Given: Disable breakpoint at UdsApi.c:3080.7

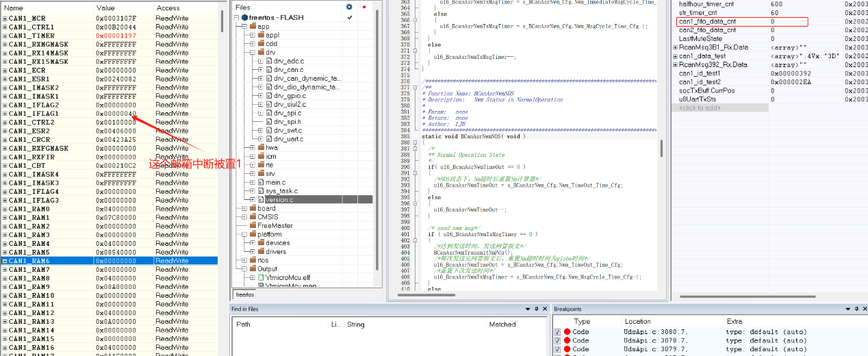Looking at the screenshot, I should coord(557,331).
